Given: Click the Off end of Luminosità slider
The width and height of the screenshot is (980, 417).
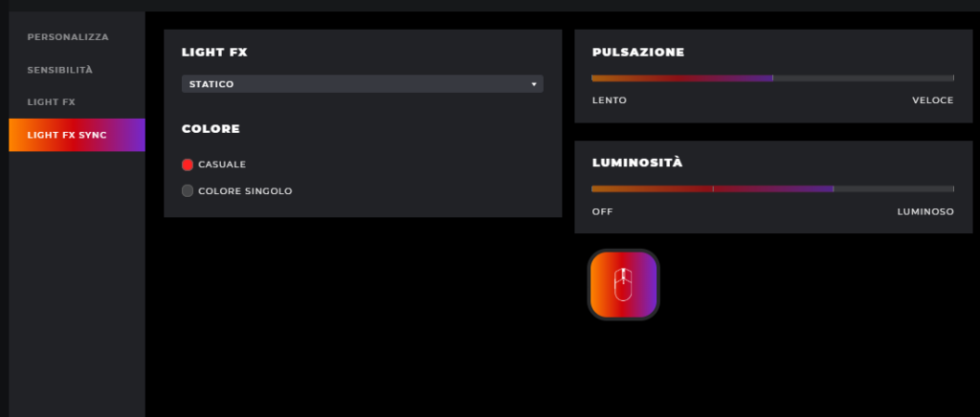Looking at the screenshot, I should click(592, 188).
